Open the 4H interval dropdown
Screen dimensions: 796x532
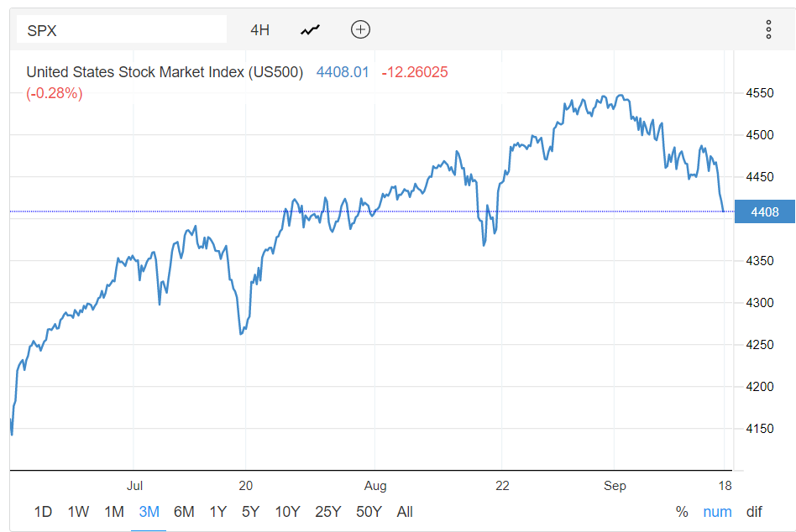tap(259, 30)
